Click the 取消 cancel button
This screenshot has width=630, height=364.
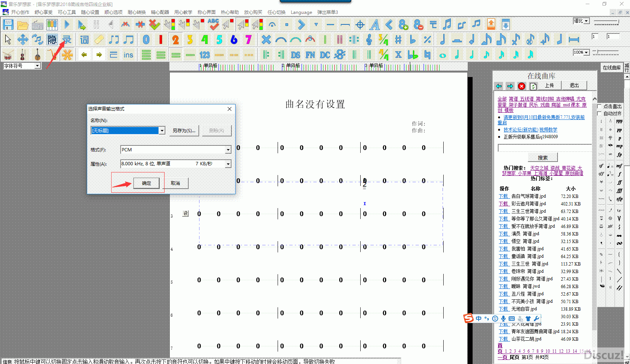175,183
